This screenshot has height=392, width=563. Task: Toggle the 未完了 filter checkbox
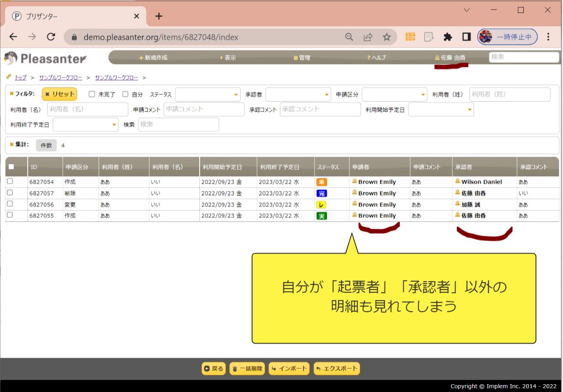(92, 94)
